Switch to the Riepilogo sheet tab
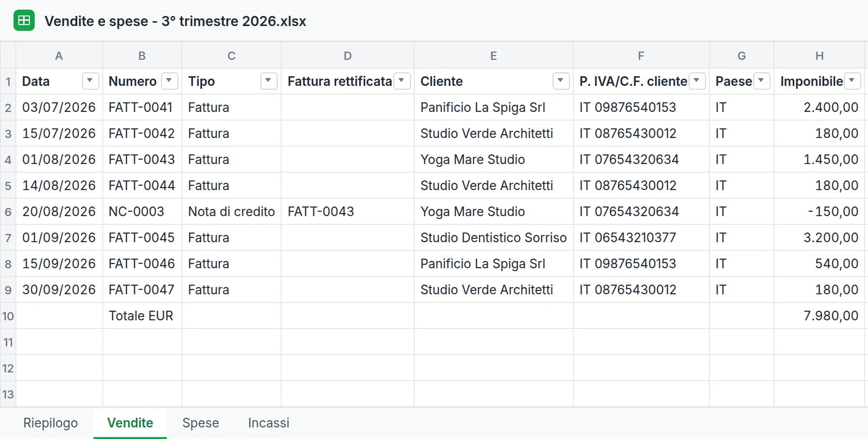 click(51, 423)
